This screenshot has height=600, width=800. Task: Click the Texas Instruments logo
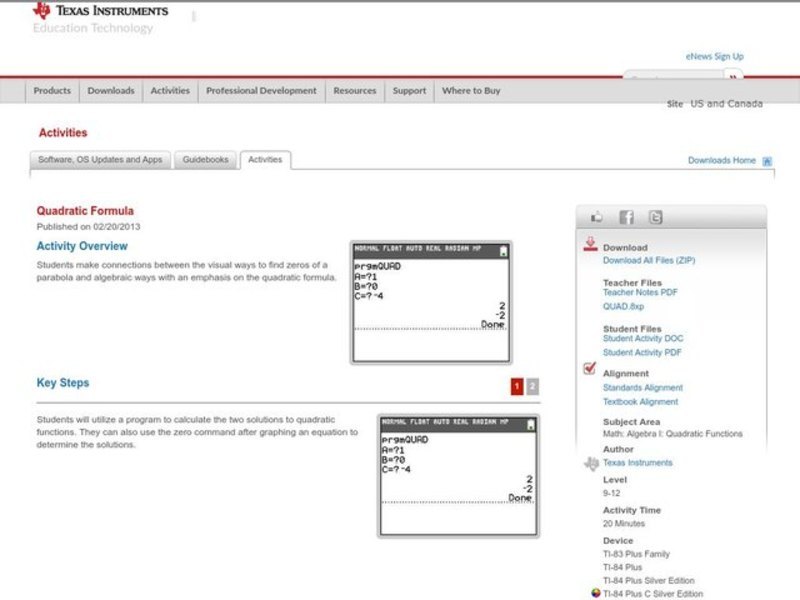coord(100,12)
